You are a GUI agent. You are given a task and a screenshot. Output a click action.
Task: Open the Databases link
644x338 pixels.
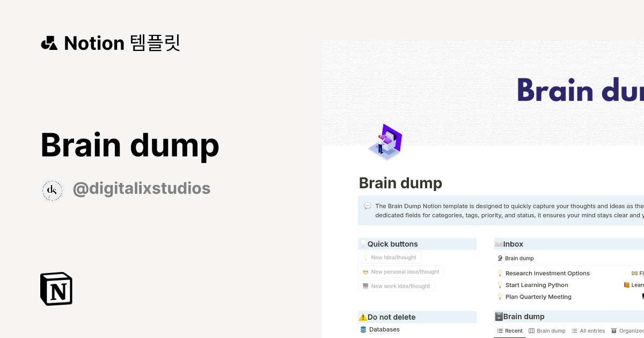click(x=384, y=329)
